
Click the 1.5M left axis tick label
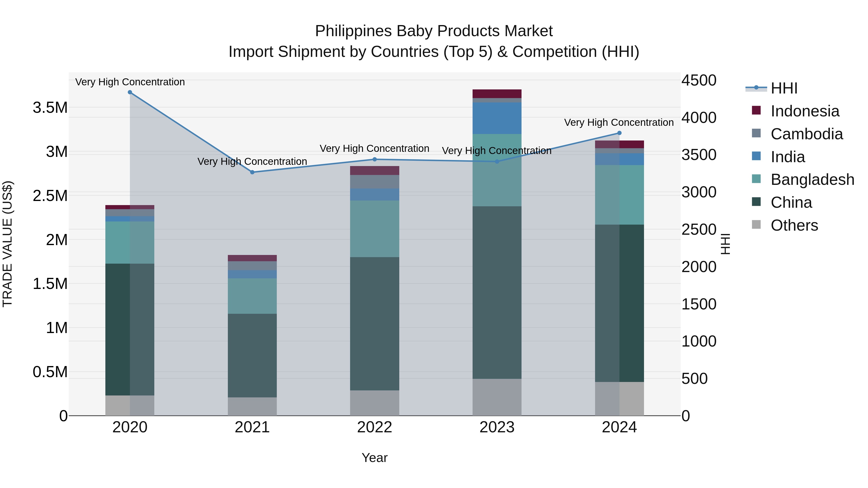(50, 284)
